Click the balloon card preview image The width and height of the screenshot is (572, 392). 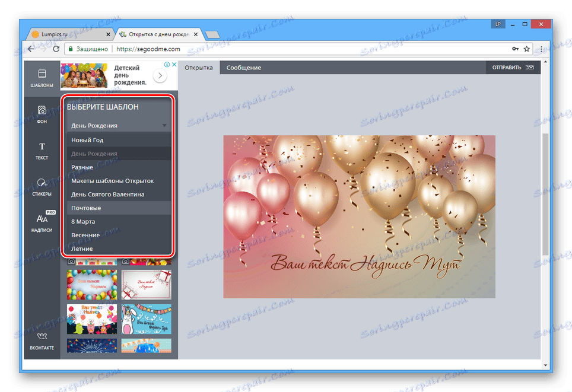[360, 216]
